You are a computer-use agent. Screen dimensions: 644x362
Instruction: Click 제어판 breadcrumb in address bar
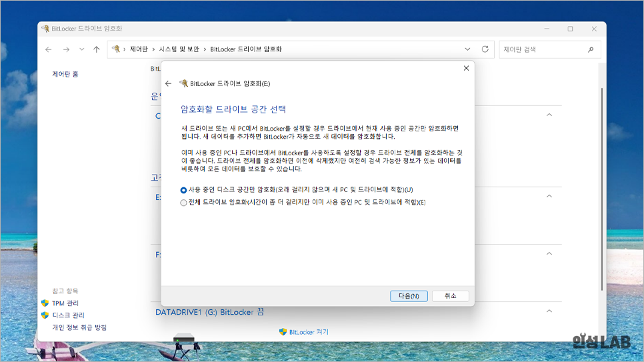click(139, 49)
